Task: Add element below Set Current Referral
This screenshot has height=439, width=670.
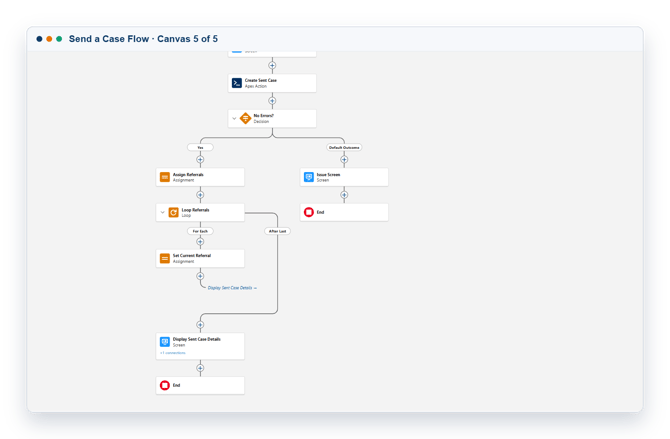Action: coord(200,276)
